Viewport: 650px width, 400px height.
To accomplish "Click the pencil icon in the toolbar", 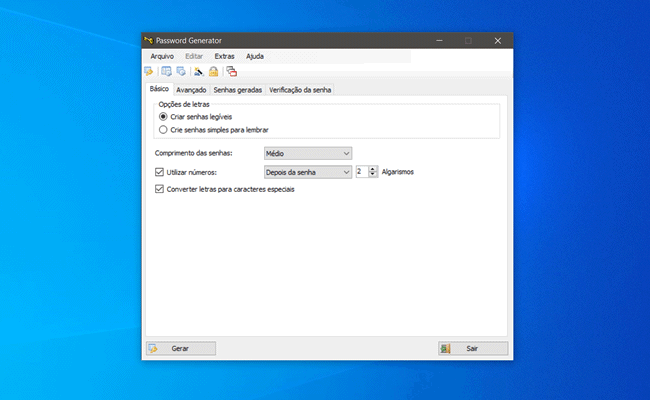I will [x=198, y=71].
